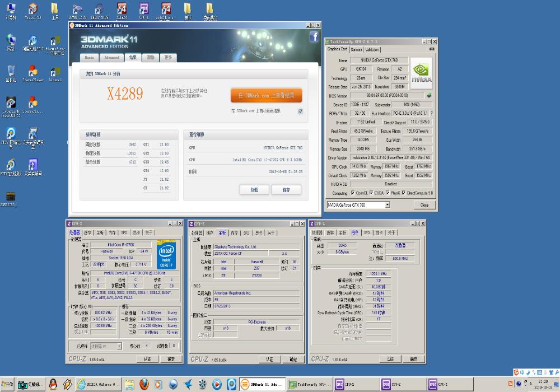Click Sogou input method tray icon
The image size is (560, 392).
tap(511, 384)
